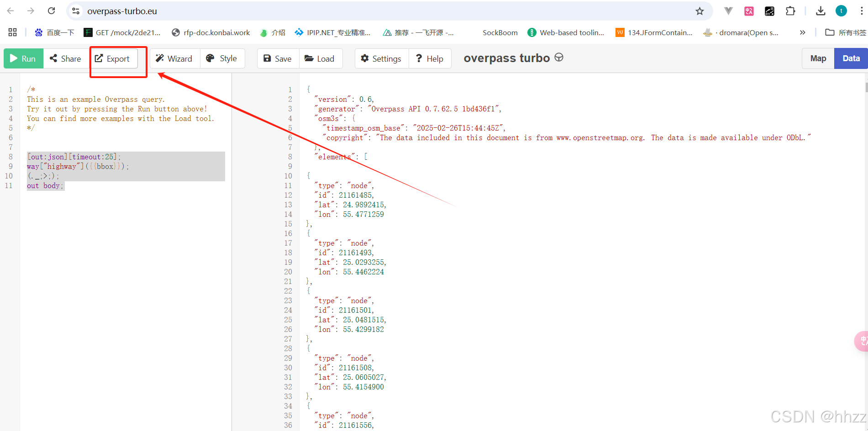Open the IPIP.NET bookmark
The image size is (868, 431).
pyautogui.click(x=333, y=32)
